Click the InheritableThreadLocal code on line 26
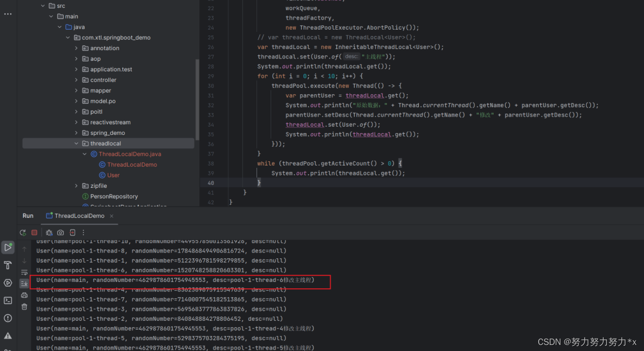The image size is (644, 351). pyautogui.click(x=351, y=47)
